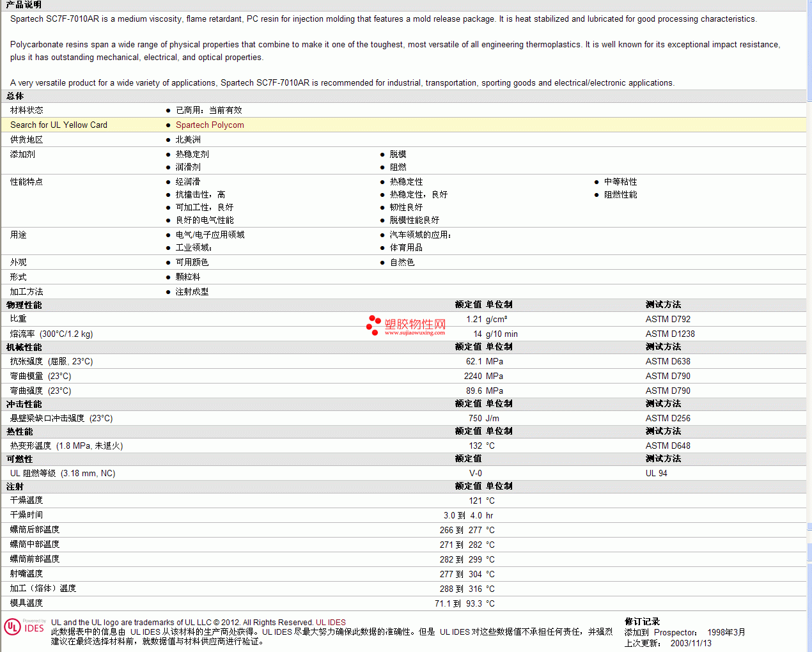
Task: Click the '物理性能' section header
Action: point(24,305)
